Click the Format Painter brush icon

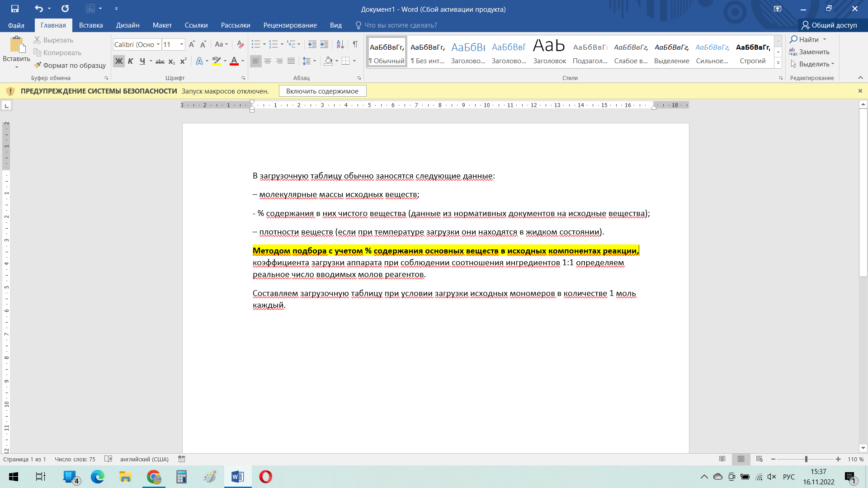[38, 65]
